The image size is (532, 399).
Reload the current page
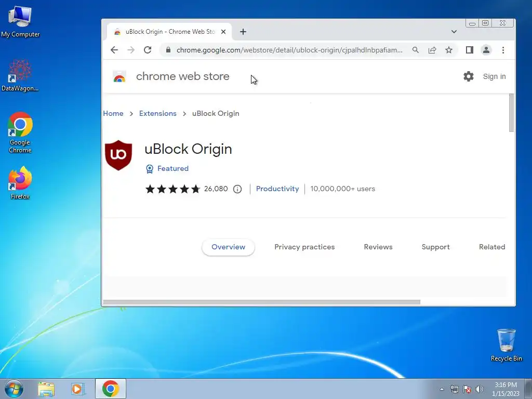coord(148,50)
